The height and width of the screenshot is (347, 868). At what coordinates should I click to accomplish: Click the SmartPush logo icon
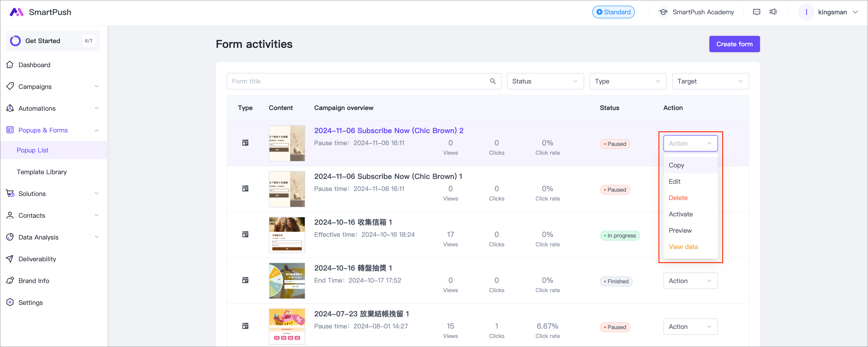click(x=17, y=12)
